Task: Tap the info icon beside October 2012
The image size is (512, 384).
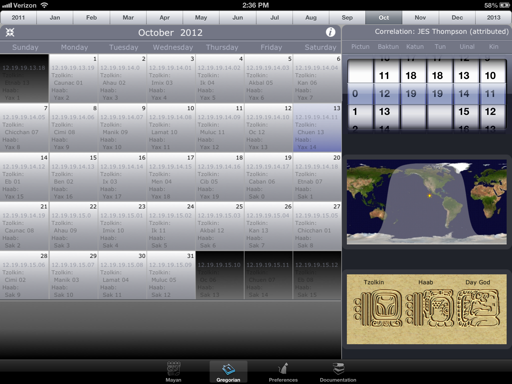Action: pyautogui.click(x=330, y=32)
